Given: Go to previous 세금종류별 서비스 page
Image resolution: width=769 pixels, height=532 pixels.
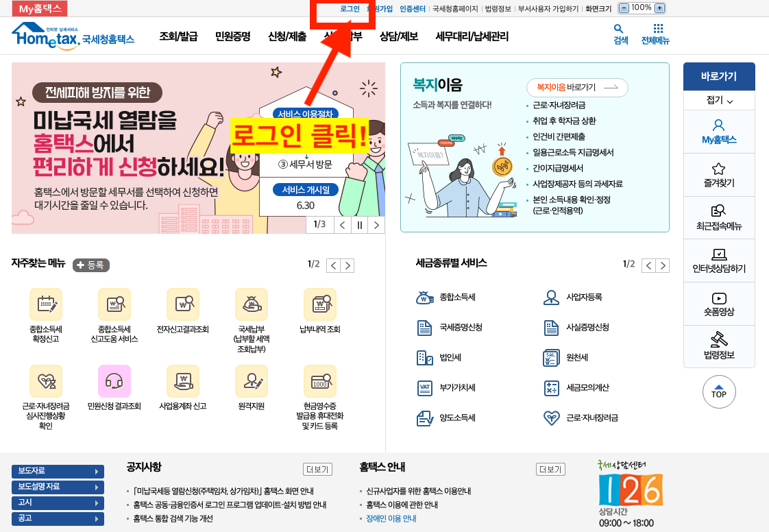Looking at the screenshot, I should (649, 265).
